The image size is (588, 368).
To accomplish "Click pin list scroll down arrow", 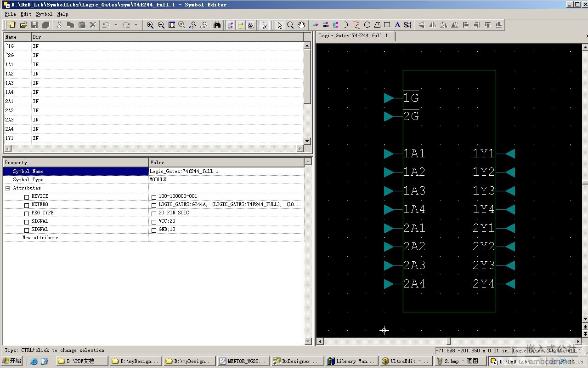I will (307, 141).
